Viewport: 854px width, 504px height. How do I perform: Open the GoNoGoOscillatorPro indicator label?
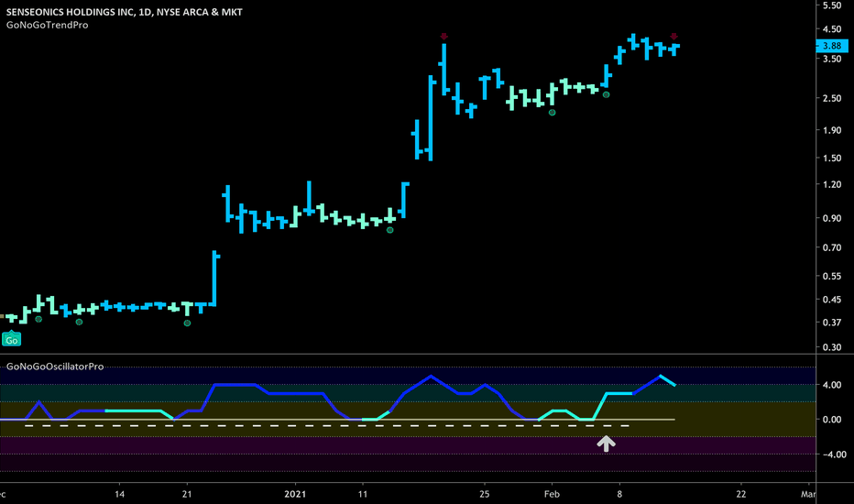(x=55, y=367)
